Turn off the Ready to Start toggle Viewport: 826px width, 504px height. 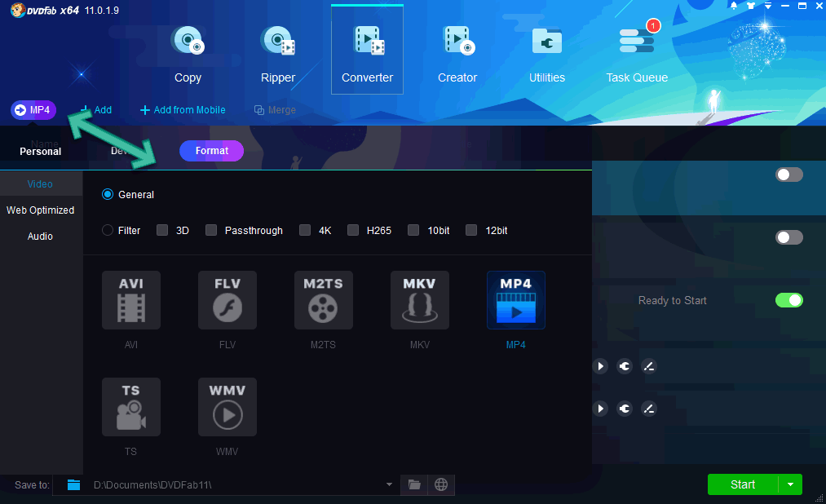(789, 300)
